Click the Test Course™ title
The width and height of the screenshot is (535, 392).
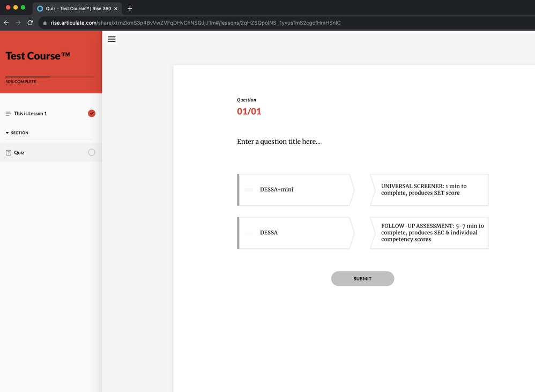pyautogui.click(x=38, y=56)
